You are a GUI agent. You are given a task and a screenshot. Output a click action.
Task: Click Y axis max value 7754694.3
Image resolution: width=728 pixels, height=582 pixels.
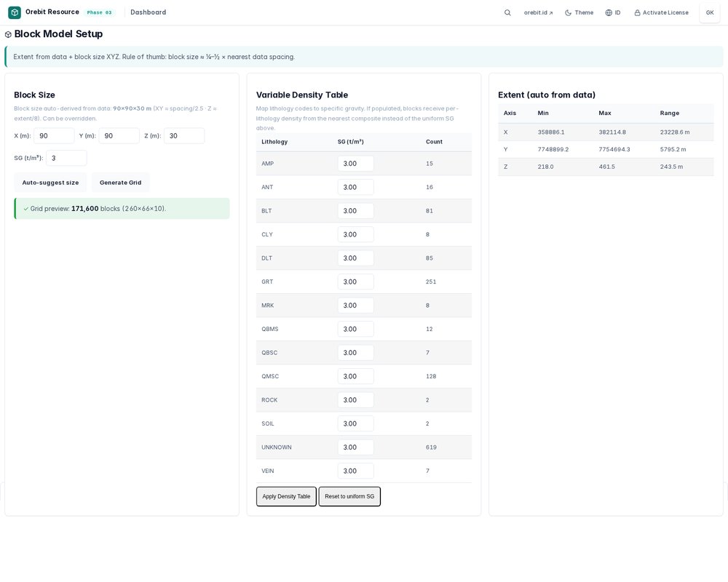(614, 149)
